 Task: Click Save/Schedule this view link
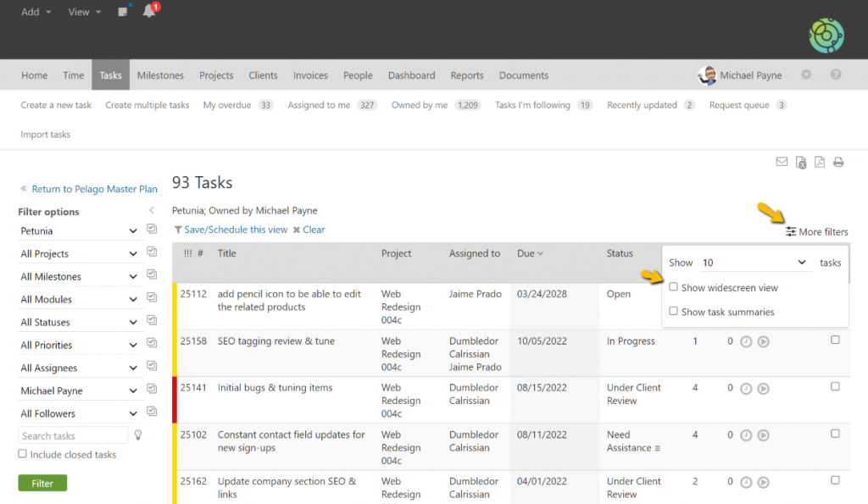(x=236, y=230)
